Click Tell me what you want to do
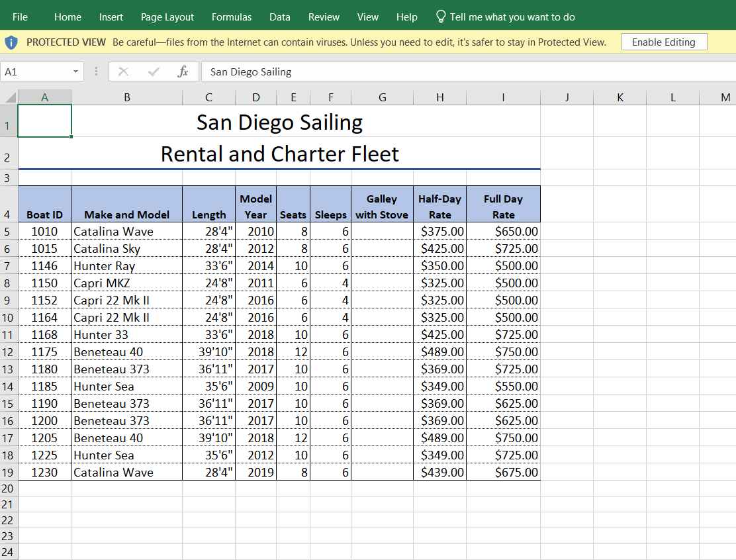This screenshot has height=560, width=736. coord(512,17)
